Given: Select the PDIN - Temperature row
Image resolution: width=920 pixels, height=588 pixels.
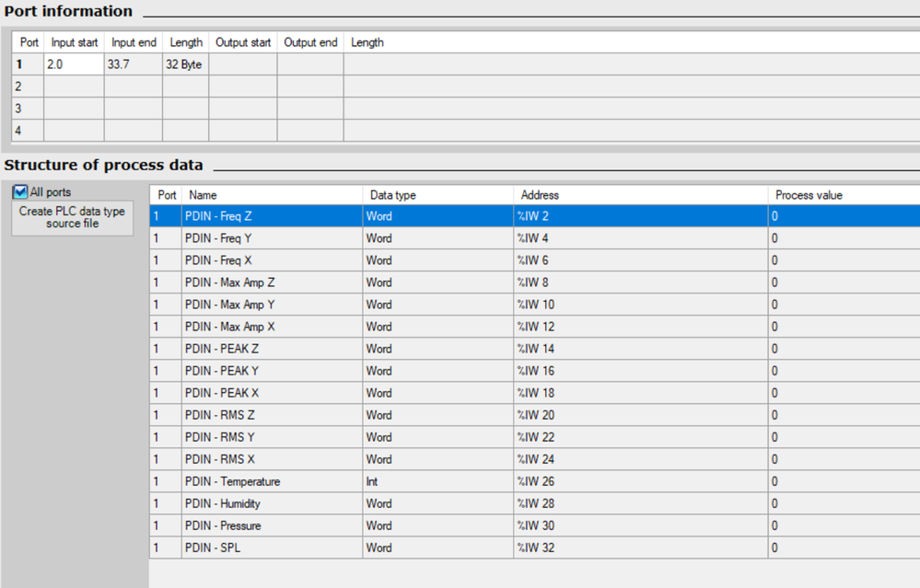Looking at the screenshot, I should [534, 481].
